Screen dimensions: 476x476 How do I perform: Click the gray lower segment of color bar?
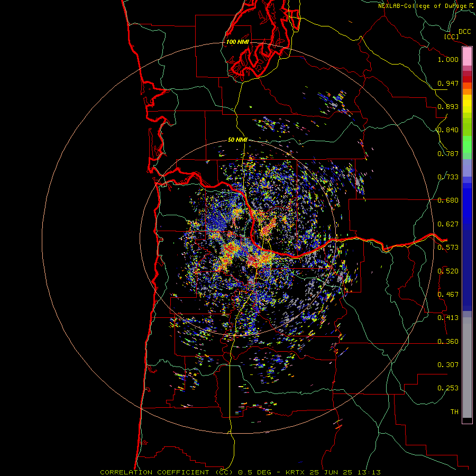(x=467, y=368)
